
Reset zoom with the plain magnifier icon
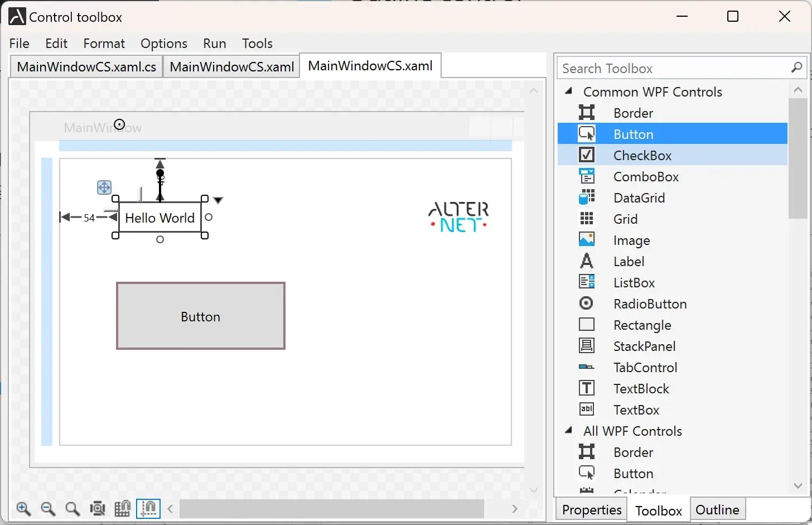(72, 508)
